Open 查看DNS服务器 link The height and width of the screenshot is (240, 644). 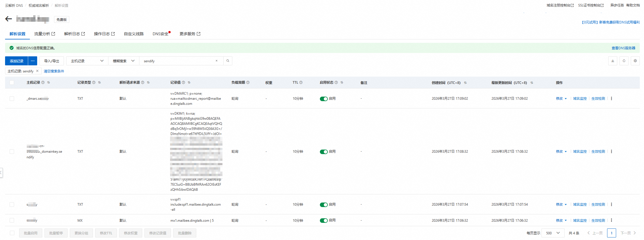pos(623,48)
